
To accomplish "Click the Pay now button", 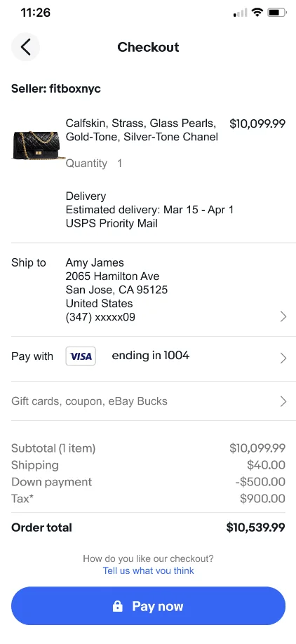I will pos(148,606).
